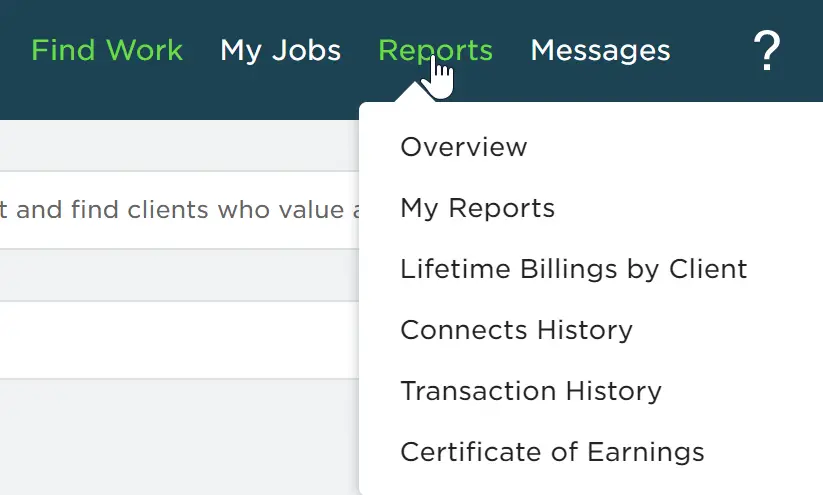This screenshot has height=495, width=823.
Task: Click blank dropdown space beside Overview
Action: click(x=672, y=147)
